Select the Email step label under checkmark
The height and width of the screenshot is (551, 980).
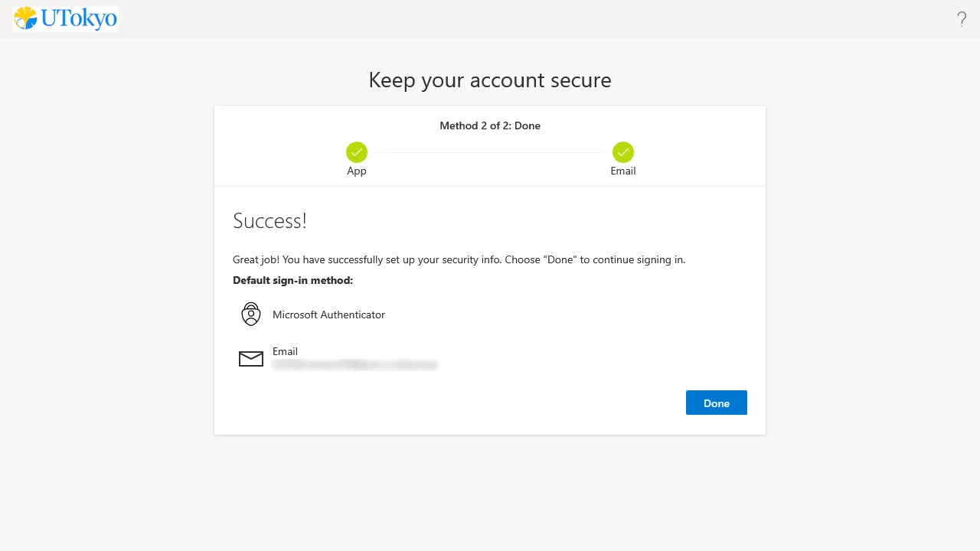[623, 171]
